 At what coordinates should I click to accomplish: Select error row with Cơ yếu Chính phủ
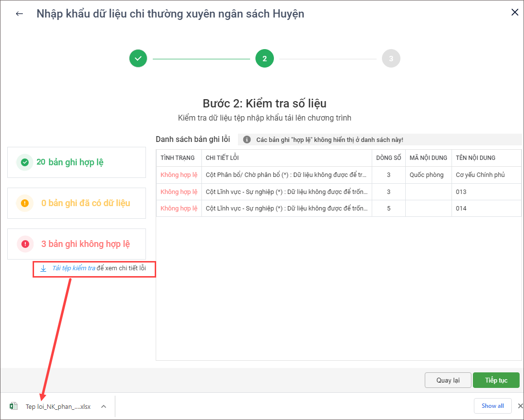click(x=338, y=175)
